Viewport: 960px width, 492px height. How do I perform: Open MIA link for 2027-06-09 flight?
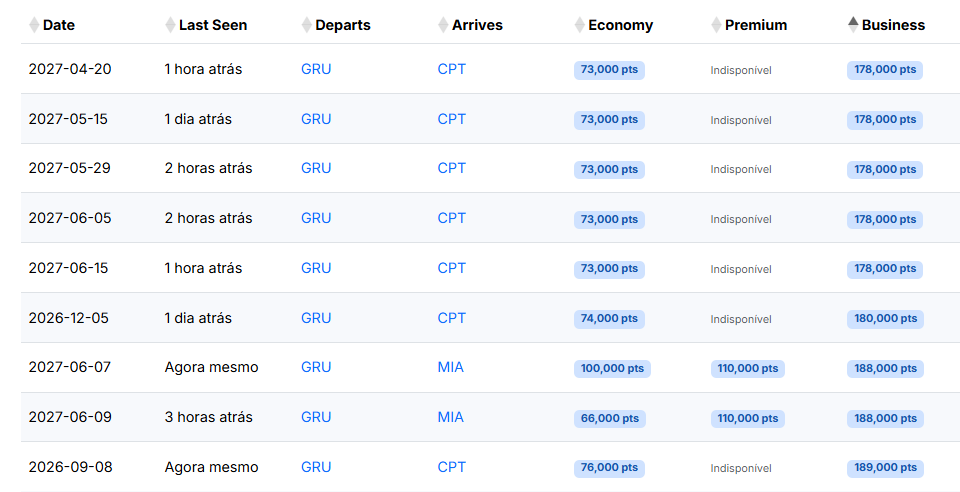[451, 417]
